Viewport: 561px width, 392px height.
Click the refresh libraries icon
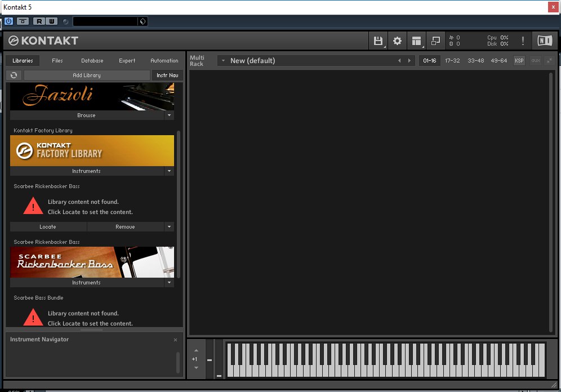(x=14, y=75)
